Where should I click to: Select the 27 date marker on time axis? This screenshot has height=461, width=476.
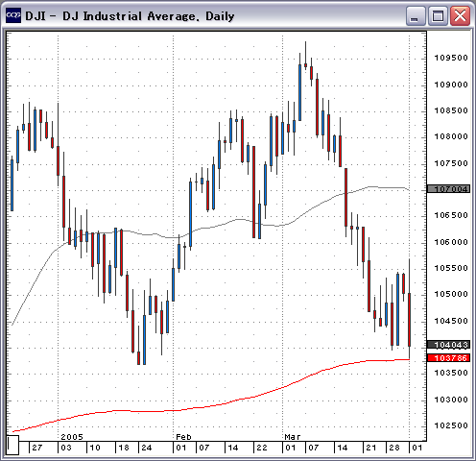(37, 448)
